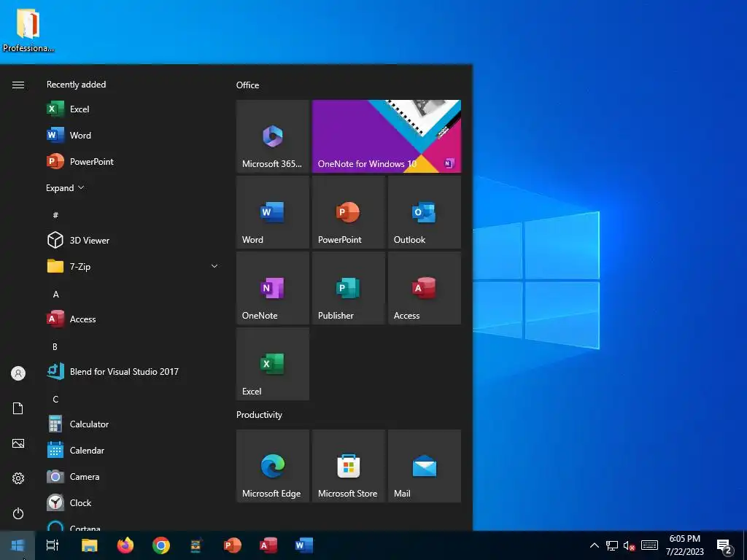Launch Google Chrome from taskbar

pos(161,545)
